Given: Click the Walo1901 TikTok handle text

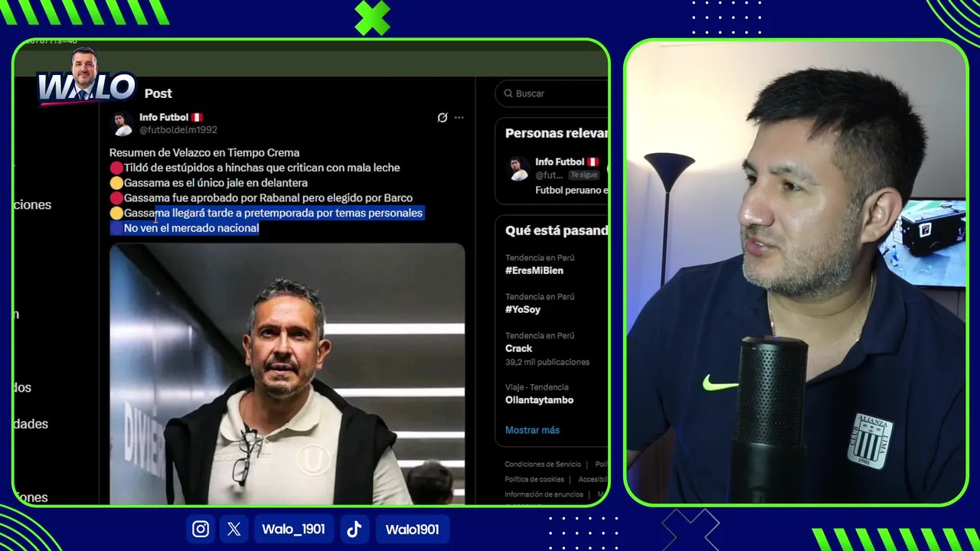Looking at the screenshot, I should (412, 529).
